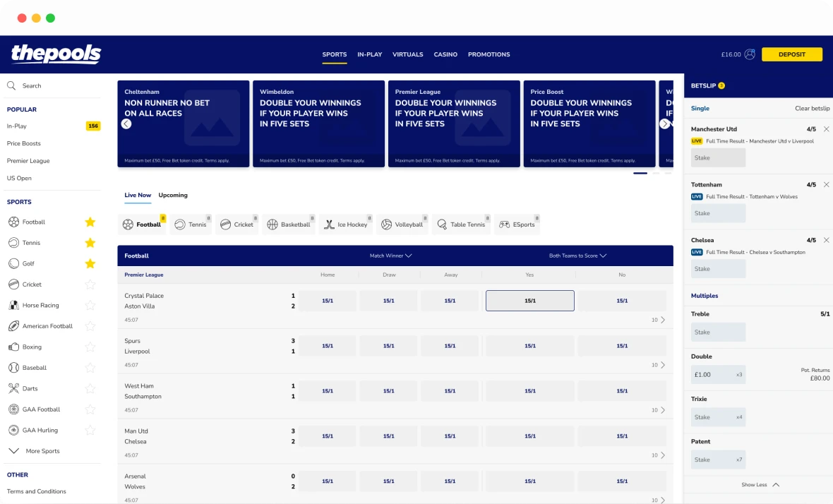
Task: Open Terms and Conditions link
Action: pyautogui.click(x=37, y=491)
